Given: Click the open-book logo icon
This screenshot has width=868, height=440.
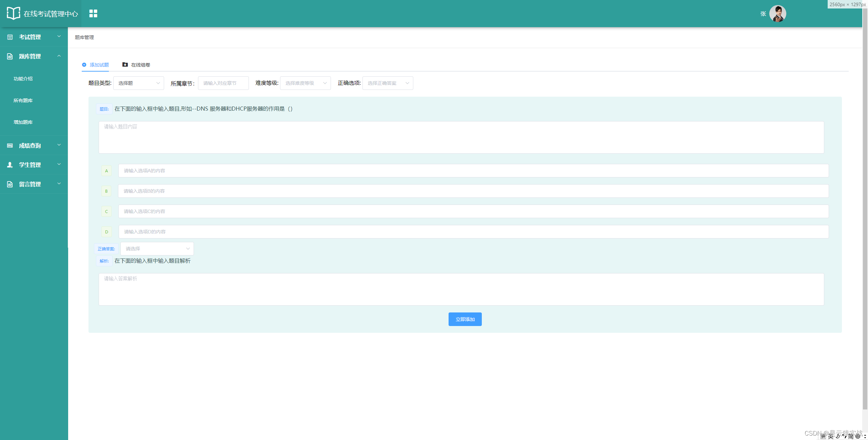Looking at the screenshot, I should pos(13,13).
